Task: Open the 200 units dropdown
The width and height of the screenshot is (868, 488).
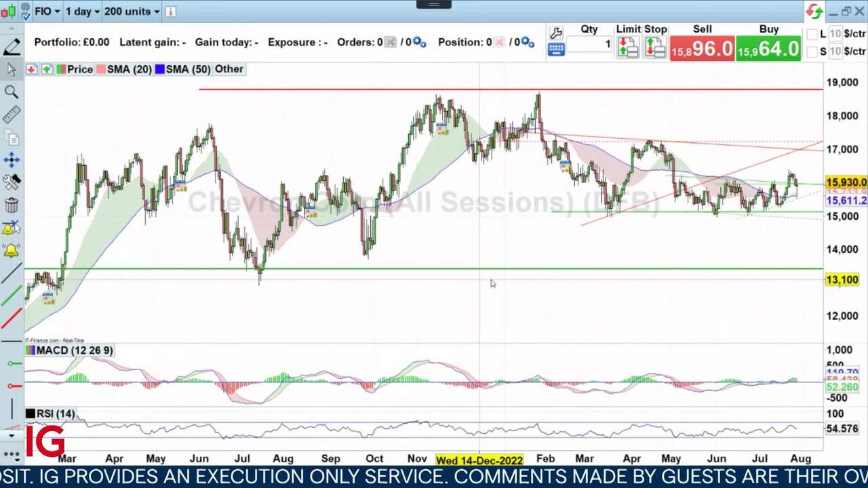Action: [x=132, y=12]
